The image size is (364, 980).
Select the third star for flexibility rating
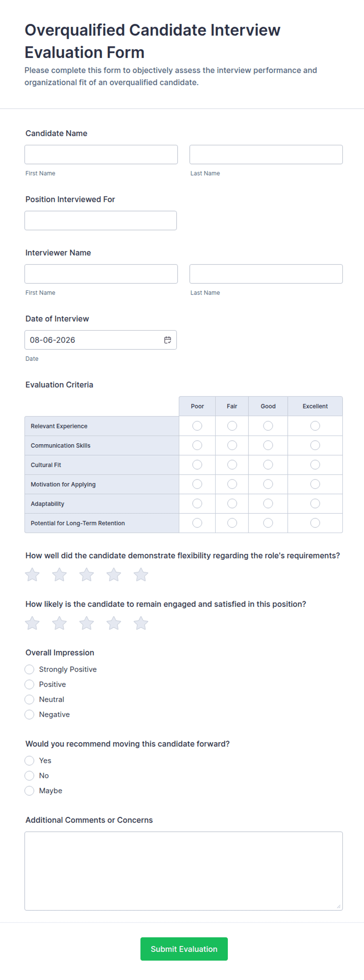click(x=86, y=575)
